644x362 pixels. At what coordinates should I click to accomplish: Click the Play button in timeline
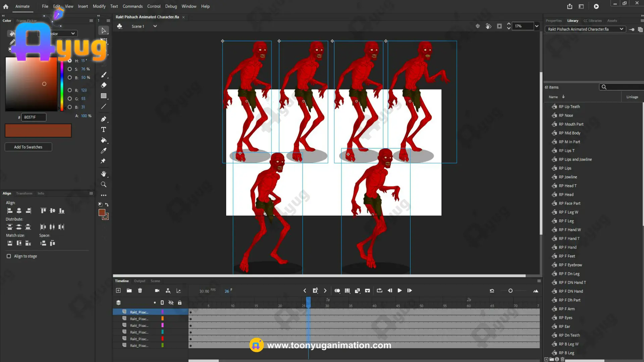click(399, 291)
